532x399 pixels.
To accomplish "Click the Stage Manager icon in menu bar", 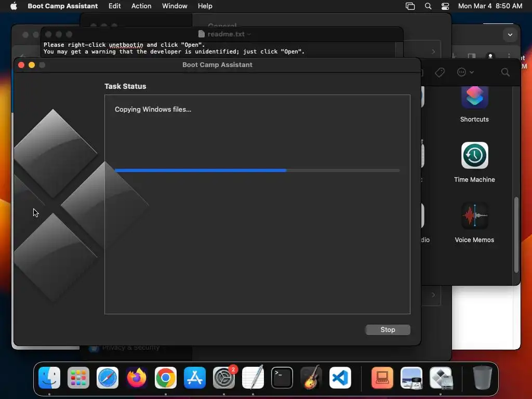I will point(410,6).
